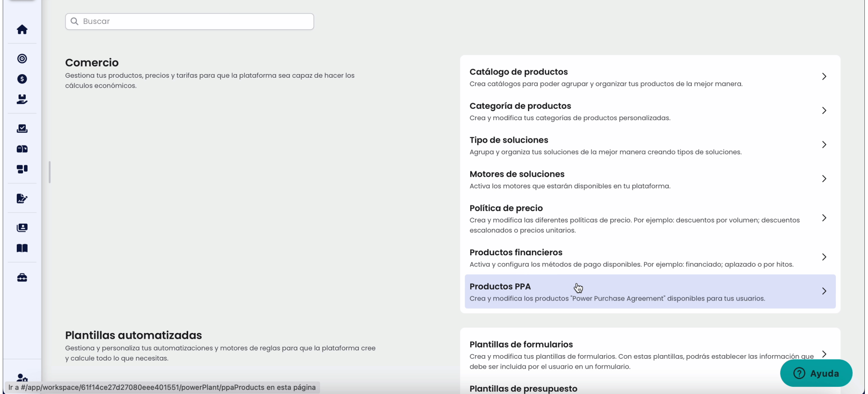Expand Catálogo de productos chevron
The height and width of the screenshot is (394, 868).
tap(824, 77)
